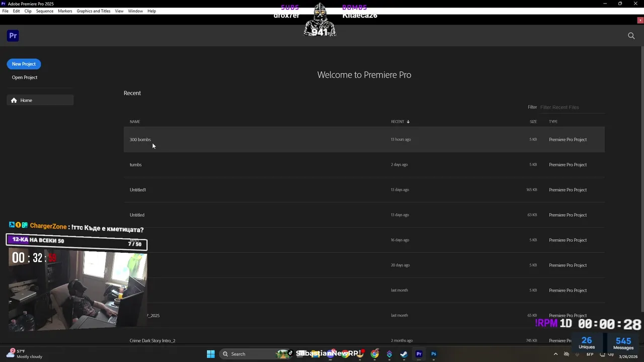Switch the БГР keyboard language indicator
Image resolution: width=644 pixels, height=362 pixels.
point(590,354)
